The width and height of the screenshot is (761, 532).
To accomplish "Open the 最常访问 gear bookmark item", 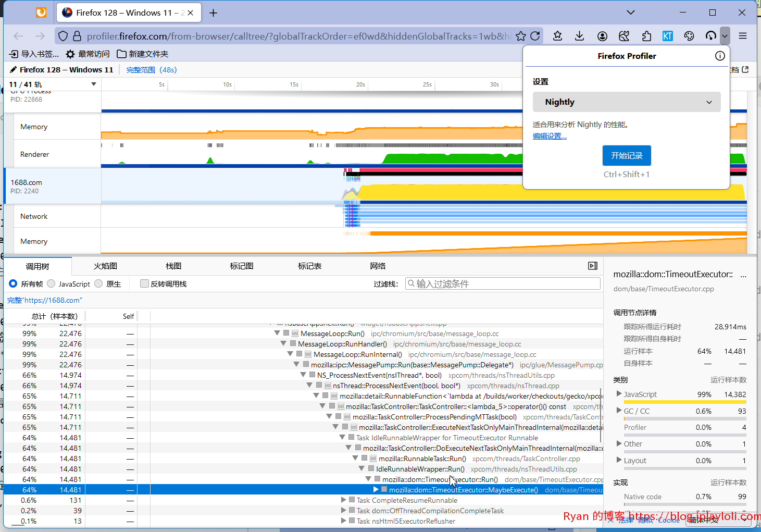I will tap(88, 54).
